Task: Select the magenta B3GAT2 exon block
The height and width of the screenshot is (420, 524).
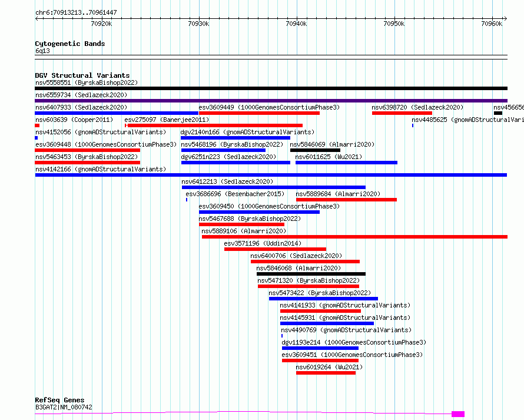Action: [458, 414]
